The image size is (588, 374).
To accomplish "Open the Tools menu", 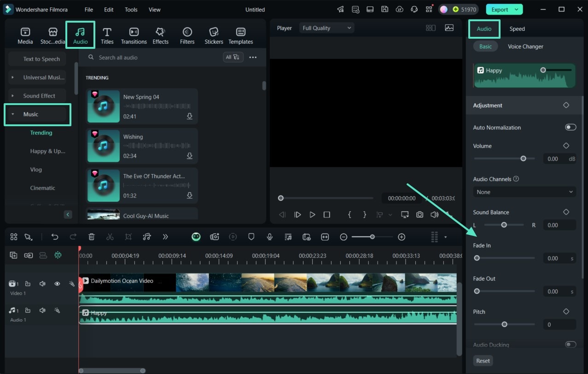I will pos(131,10).
